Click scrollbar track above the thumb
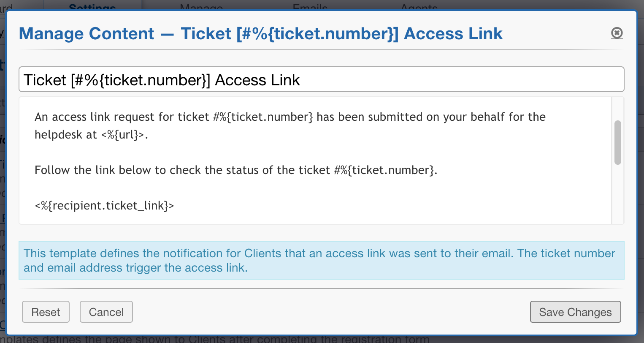644x343 pixels. click(x=617, y=108)
